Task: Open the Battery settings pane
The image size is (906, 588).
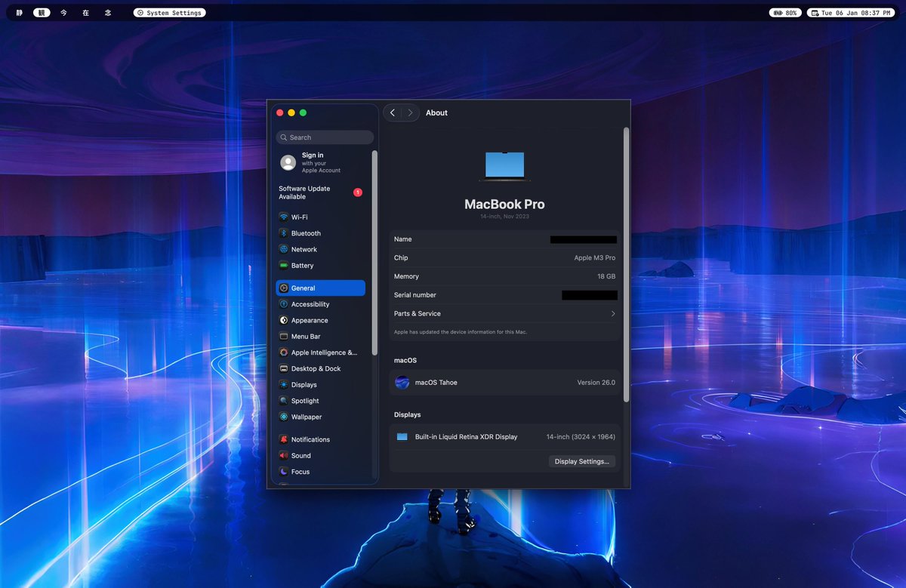Action: (320, 266)
